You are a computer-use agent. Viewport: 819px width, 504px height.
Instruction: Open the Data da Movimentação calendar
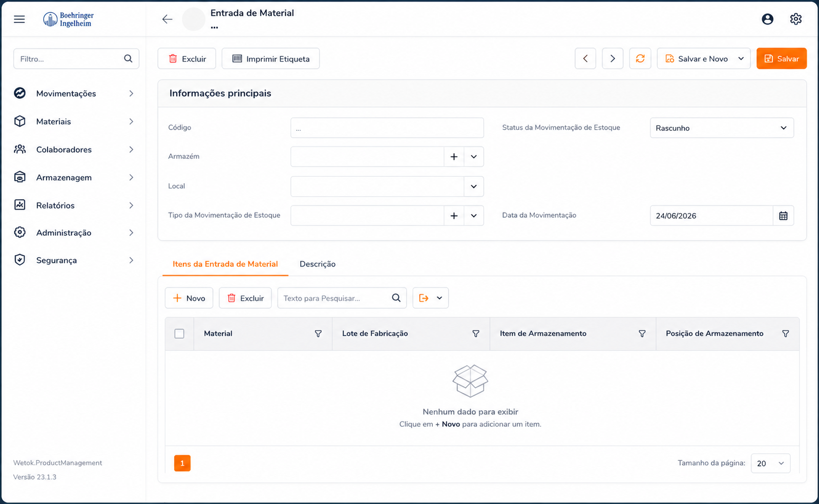(x=783, y=216)
